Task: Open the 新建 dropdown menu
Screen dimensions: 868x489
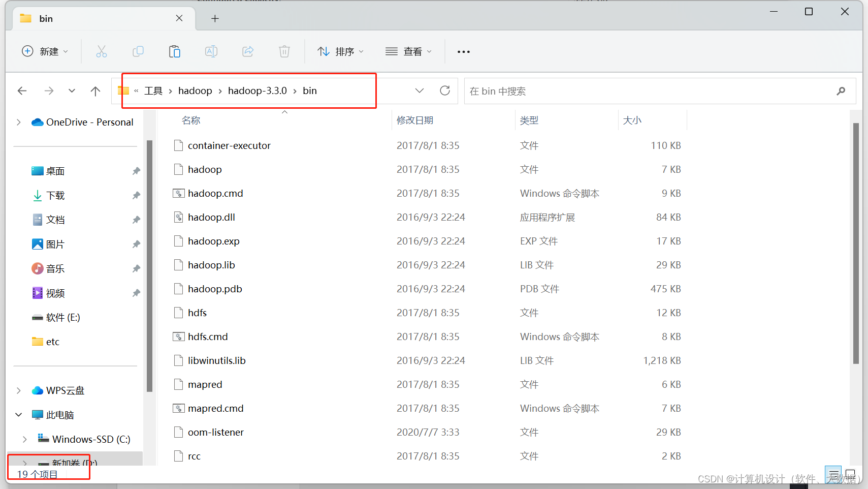Action: [x=45, y=51]
